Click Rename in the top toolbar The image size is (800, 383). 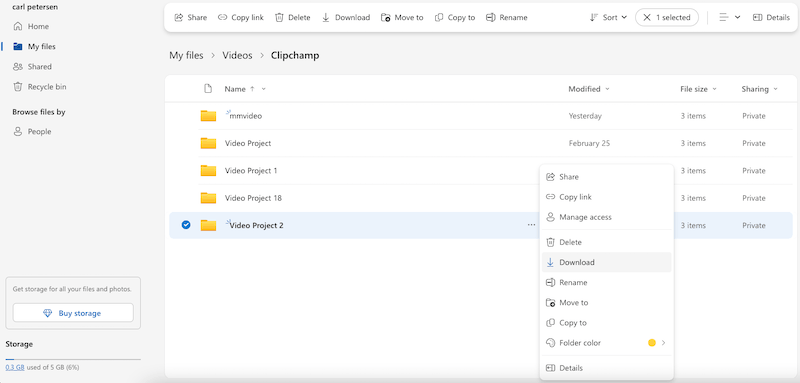coord(507,17)
